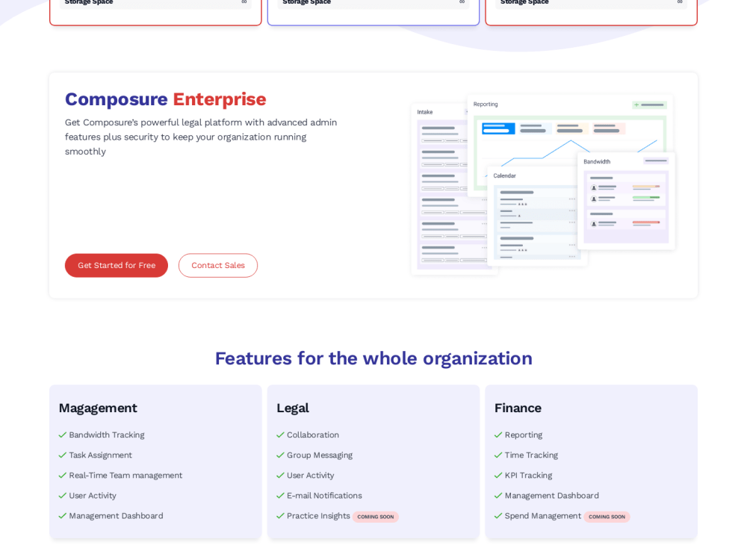
Task: Open the Enterprise dashboard preview illustration
Action: click(542, 184)
